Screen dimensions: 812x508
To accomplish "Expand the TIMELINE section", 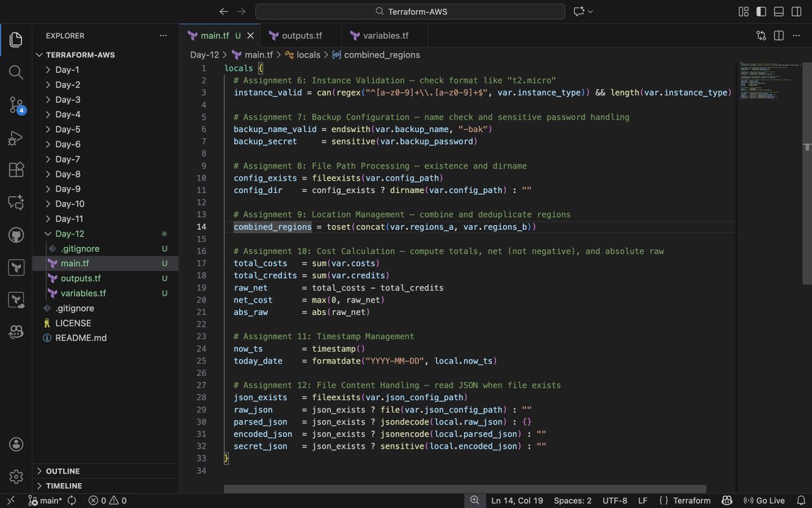I will point(106,486).
